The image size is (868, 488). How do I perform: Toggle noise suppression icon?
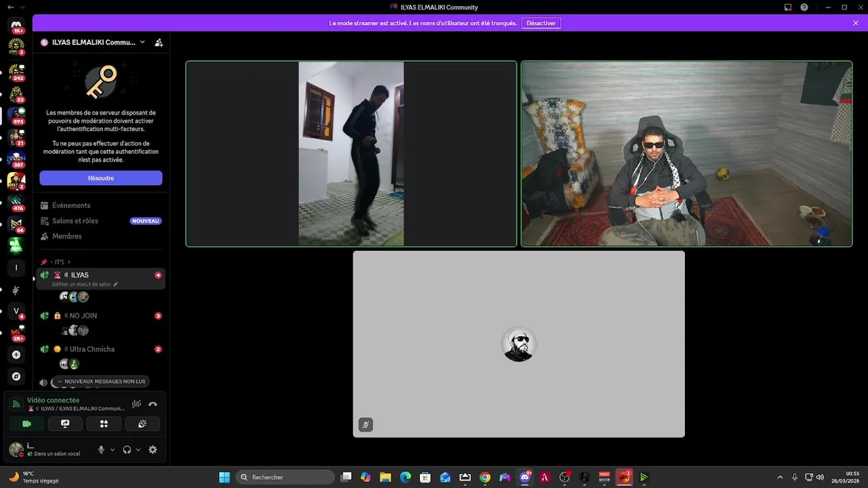136,404
